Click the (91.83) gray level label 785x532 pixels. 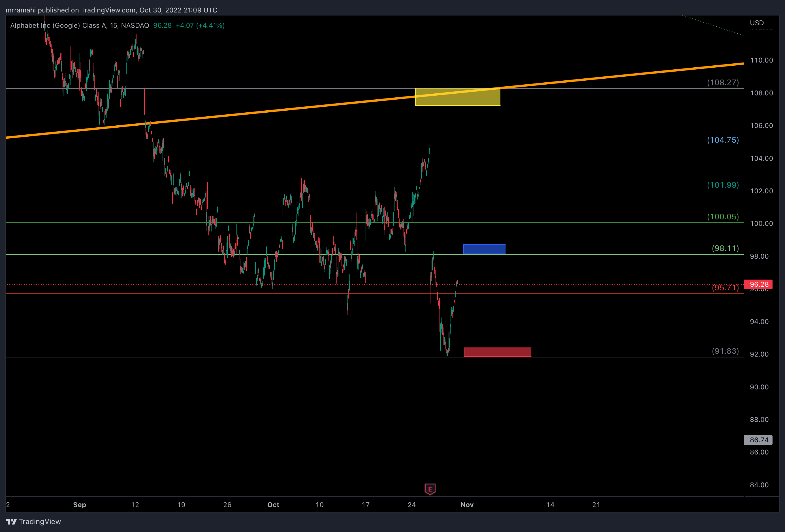click(725, 351)
